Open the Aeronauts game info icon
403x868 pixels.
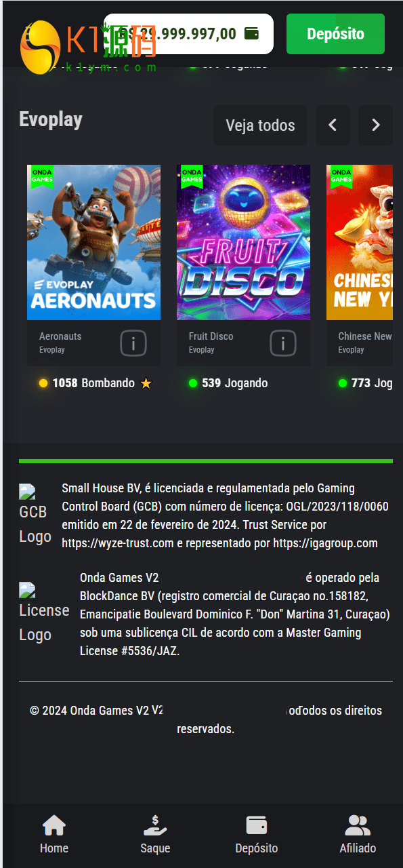(133, 343)
